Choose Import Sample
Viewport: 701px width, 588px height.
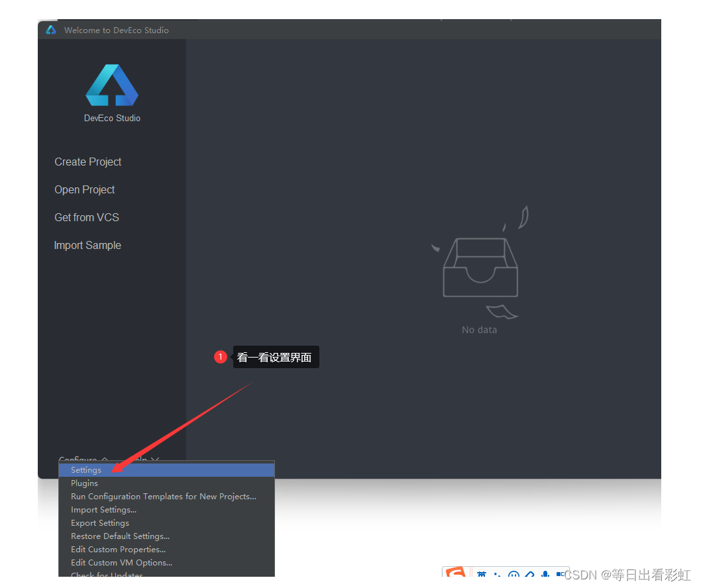[x=87, y=245]
